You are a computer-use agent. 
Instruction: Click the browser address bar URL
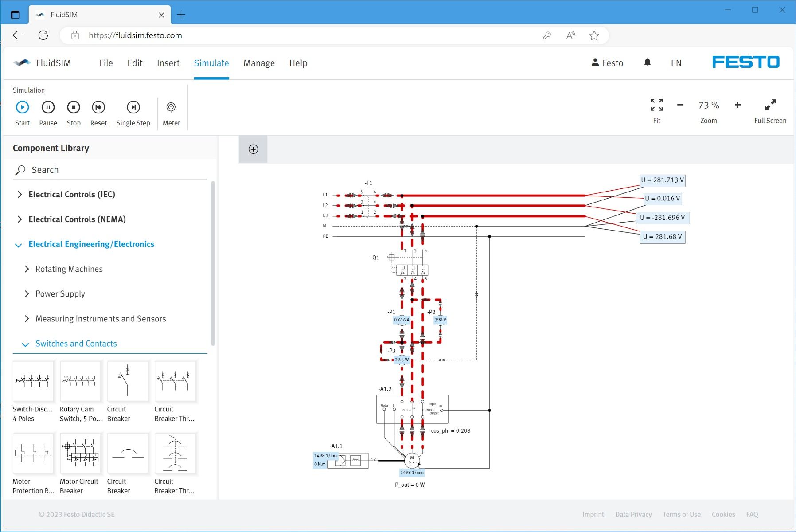(x=135, y=35)
